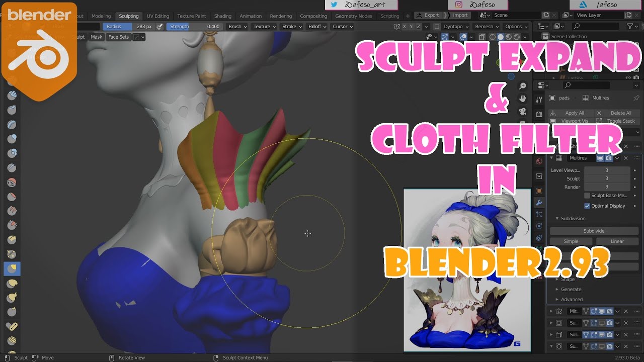Select solid viewport shading mode
This screenshot has width=644, height=362.
(x=500, y=37)
